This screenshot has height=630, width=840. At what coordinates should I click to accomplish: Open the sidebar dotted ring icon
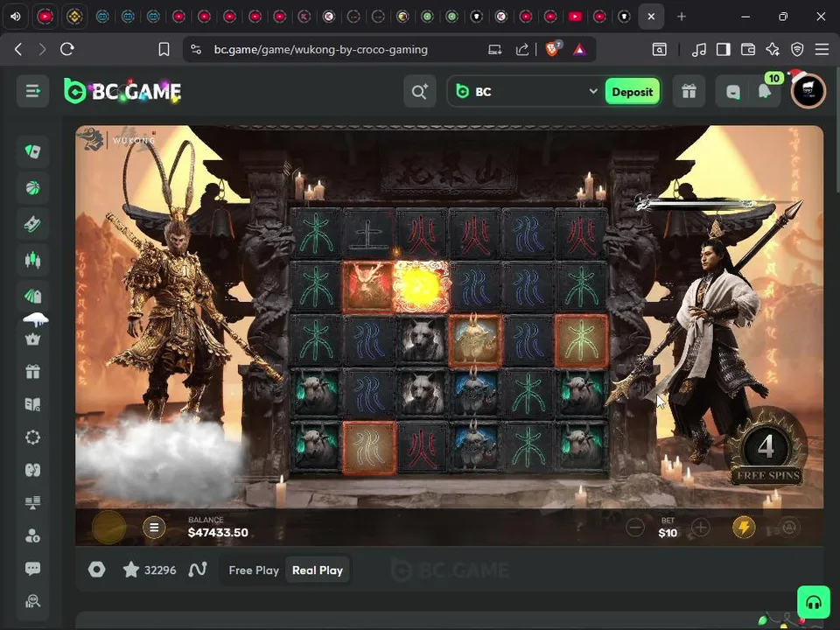coord(32,437)
